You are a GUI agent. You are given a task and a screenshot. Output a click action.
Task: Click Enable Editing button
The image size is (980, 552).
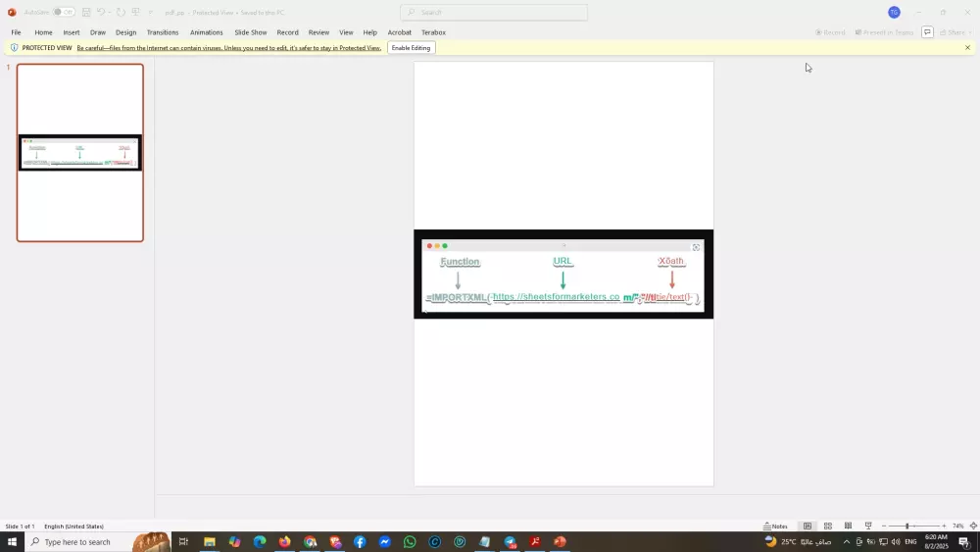[412, 47]
